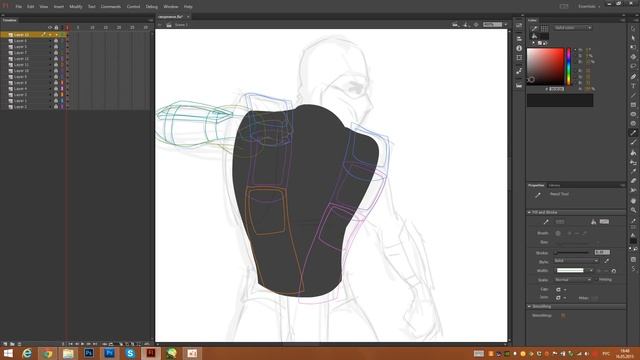The width and height of the screenshot is (640, 360).
Task: Enable the Hinting checkbox
Action: 596,280
